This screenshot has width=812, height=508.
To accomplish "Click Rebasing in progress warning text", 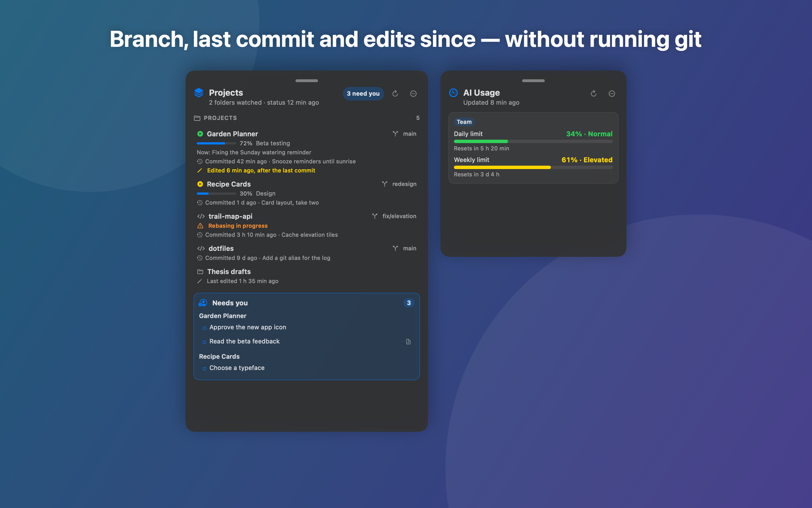I will pyautogui.click(x=238, y=226).
